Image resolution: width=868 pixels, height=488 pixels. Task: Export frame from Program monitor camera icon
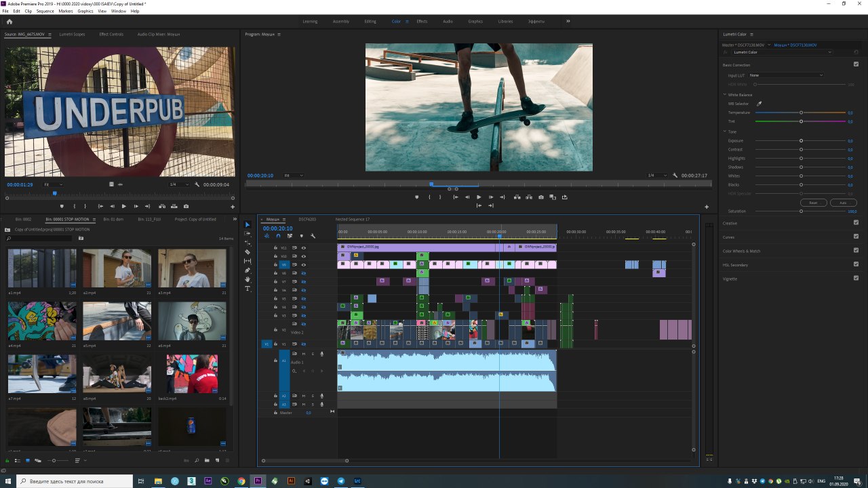540,197
